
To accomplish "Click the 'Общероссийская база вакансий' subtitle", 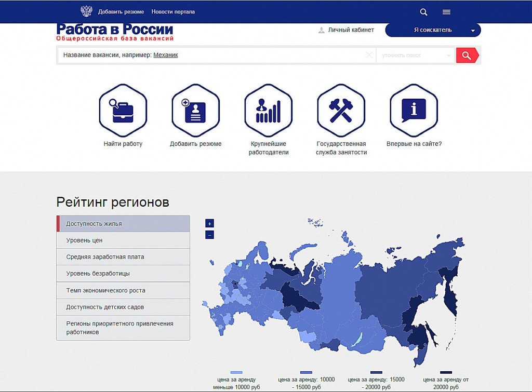I will (x=115, y=38).
